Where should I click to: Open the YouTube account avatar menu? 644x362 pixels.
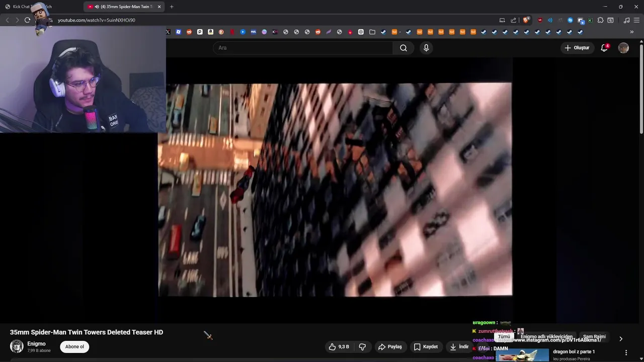click(x=623, y=48)
